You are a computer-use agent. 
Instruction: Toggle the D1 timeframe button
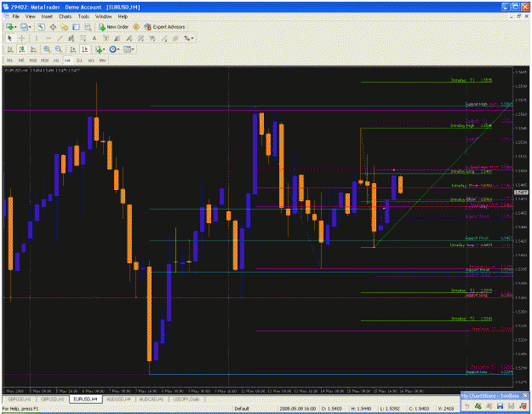click(x=79, y=60)
